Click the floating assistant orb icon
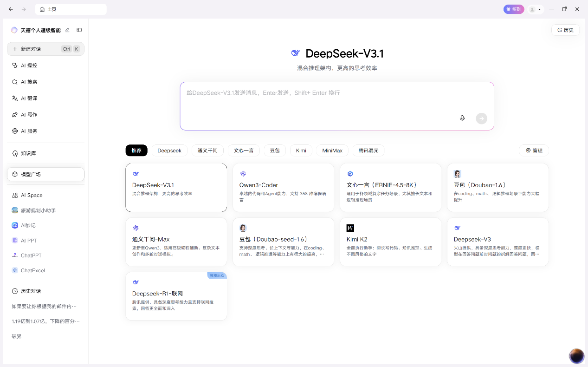588x367 pixels. (577, 356)
